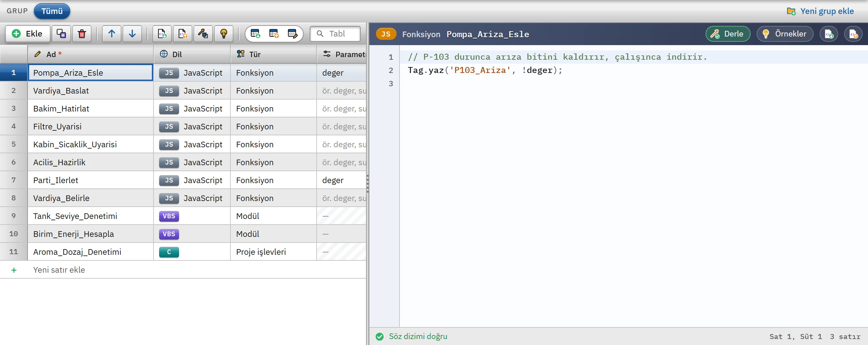Image resolution: width=868 pixels, height=345 pixels.
Task: Click the Proje işlevleri type cell
Action: 274,252
